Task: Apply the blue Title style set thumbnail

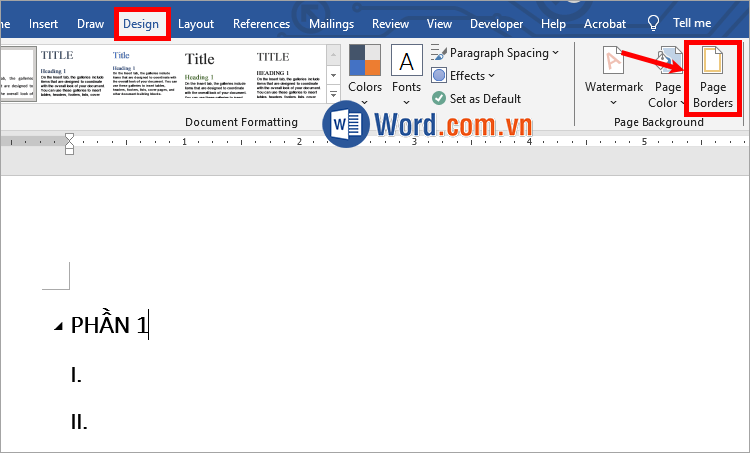Action: pos(143,74)
